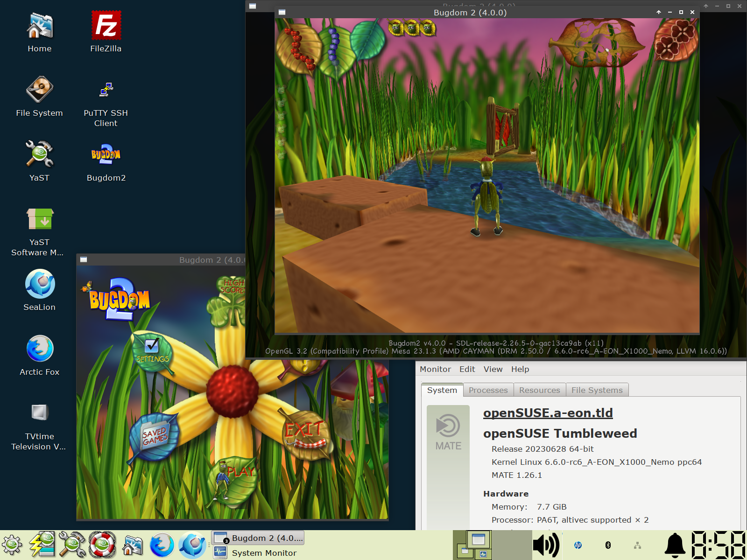Click the 'Hardware' section heading
The height and width of the screenshot is (560, 747).
(506, 494)
